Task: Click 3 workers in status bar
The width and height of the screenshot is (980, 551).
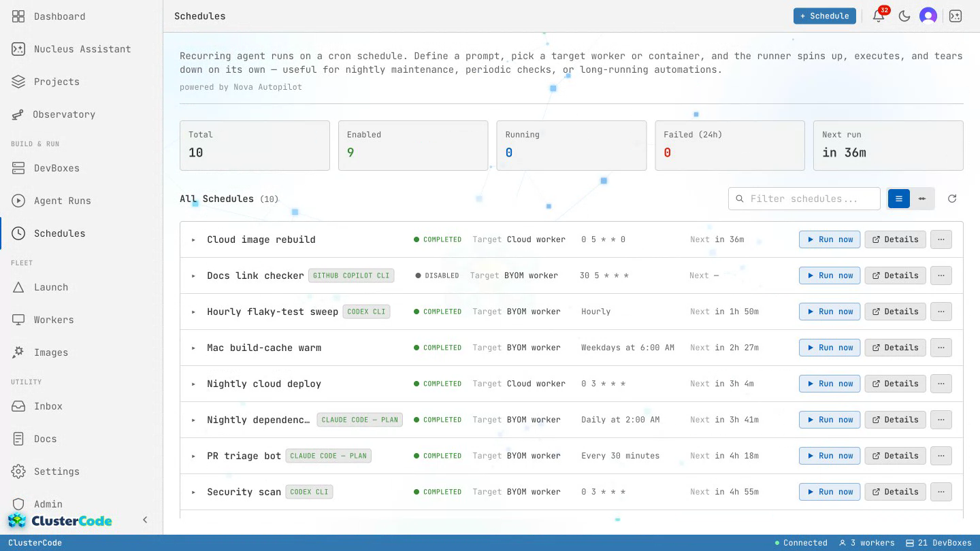Action: (x=866, y=543)
